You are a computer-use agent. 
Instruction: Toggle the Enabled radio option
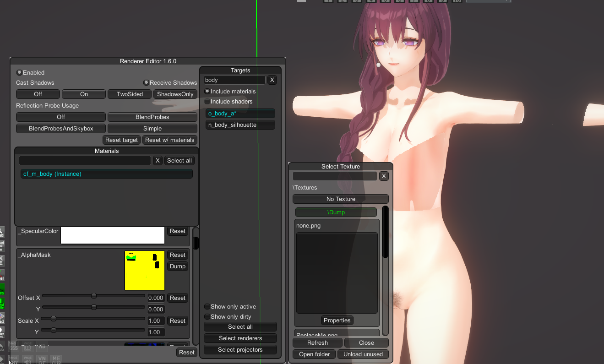pyautogui.click(x=19, y=72)
